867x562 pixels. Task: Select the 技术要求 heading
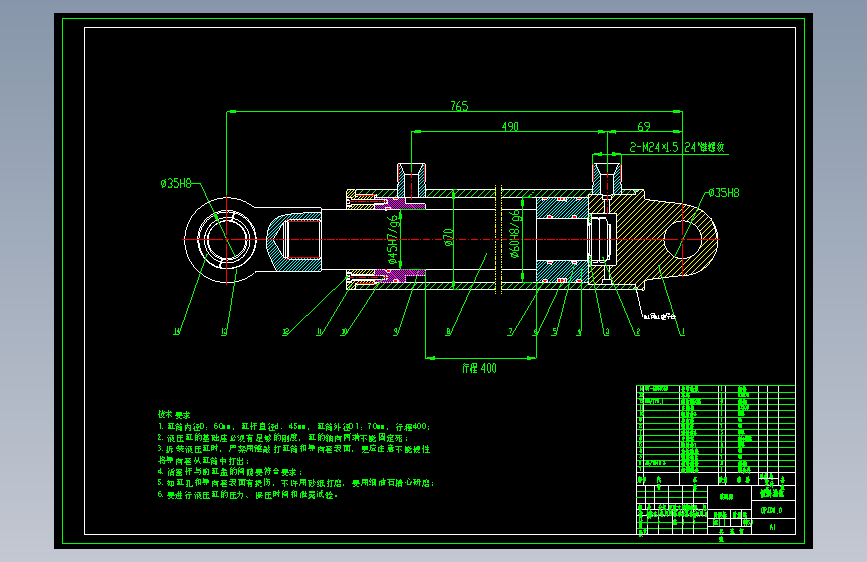[x=174, y=414]
